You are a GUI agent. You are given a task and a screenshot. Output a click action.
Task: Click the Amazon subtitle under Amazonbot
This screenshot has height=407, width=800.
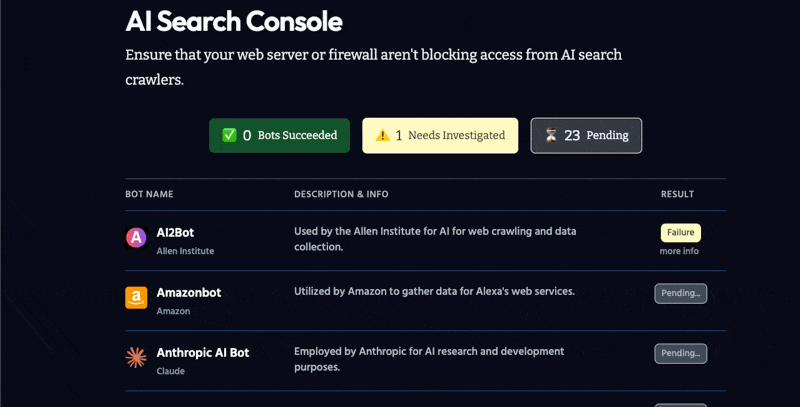(x=173, y=311)
